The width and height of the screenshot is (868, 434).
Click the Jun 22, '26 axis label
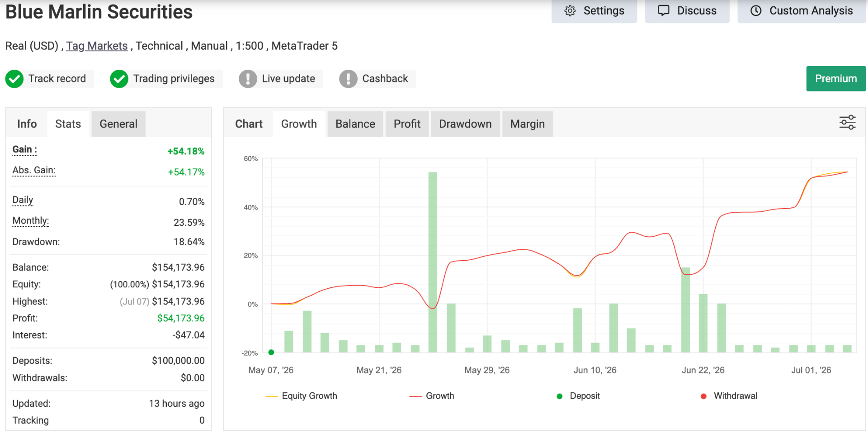point(703,370)
